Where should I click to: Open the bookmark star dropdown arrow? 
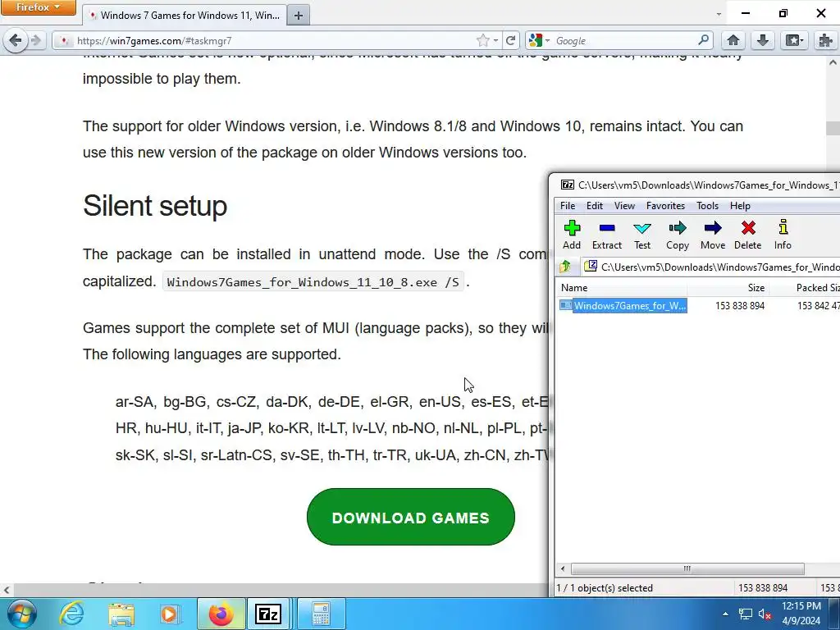coord(496,41)
